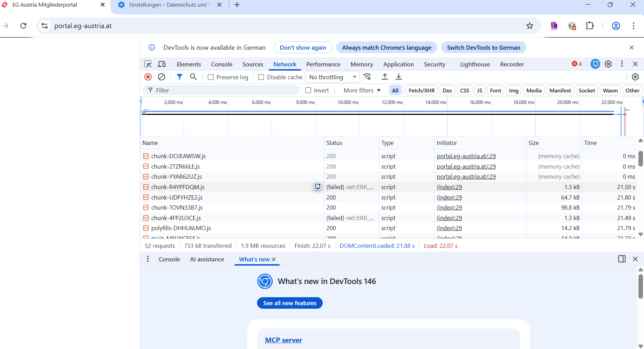Toggle the network filter funnel icon
644x349 pixels.
point(180,77)
